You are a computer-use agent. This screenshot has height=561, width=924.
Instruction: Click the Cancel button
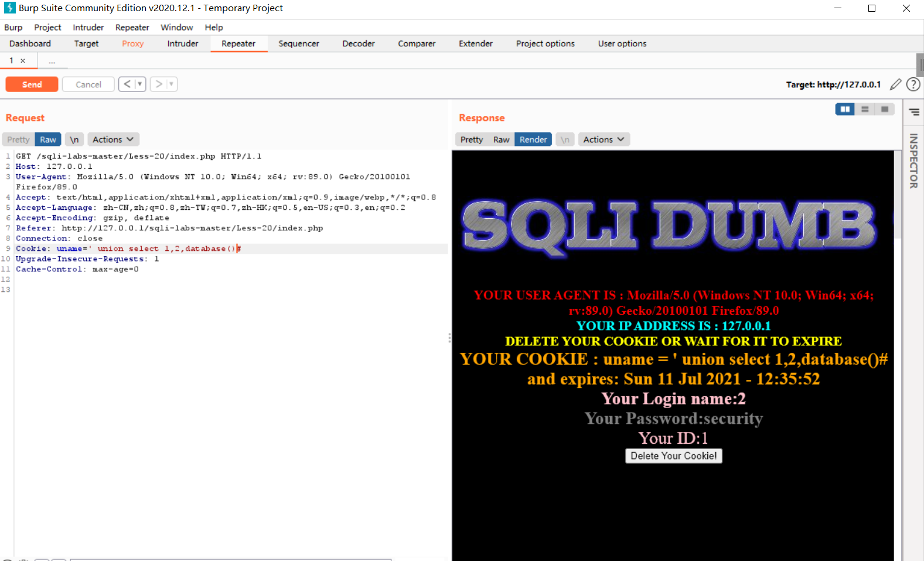click(x=88, y=84)
